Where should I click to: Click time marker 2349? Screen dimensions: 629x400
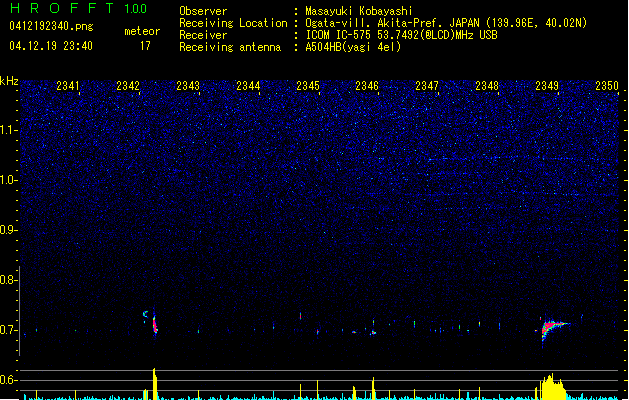tap(547, 86)
